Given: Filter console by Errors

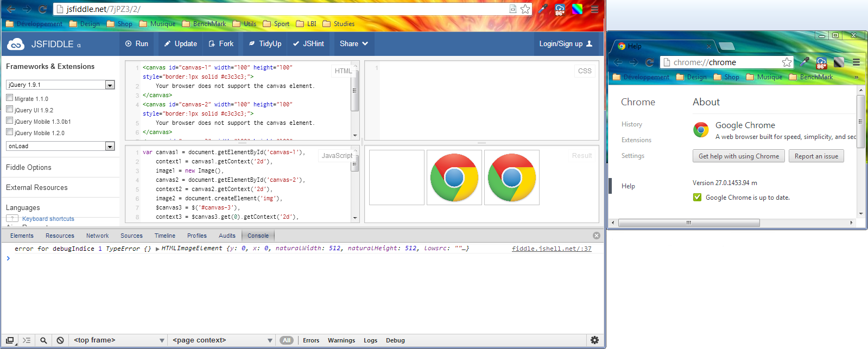Looking at the screenshot, I should [x=311, y=340].
